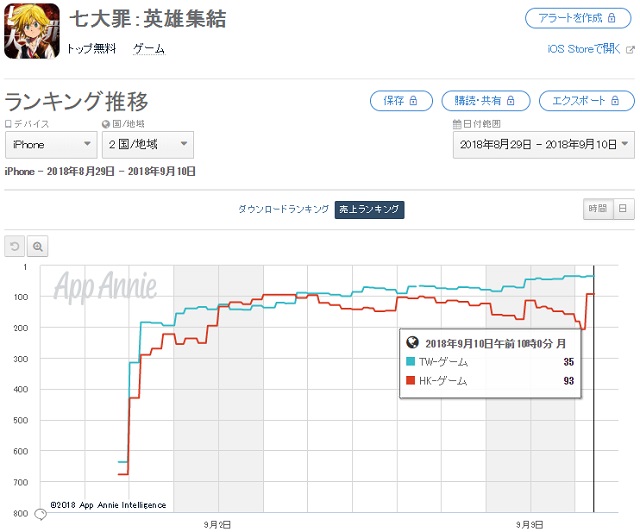Click the TW-ゲーム cyan legend swatch
This screenshot has width=640, height=532.
tap(411, 362)
